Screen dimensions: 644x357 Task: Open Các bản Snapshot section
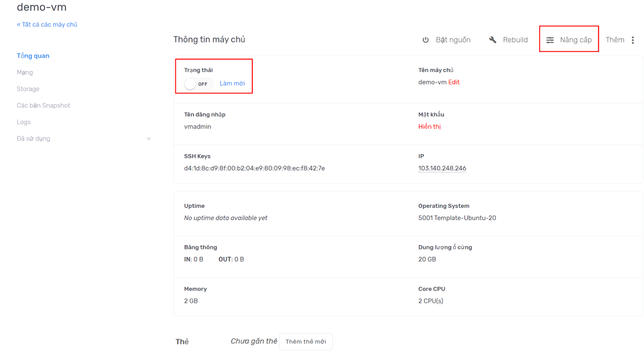(43, 105)
